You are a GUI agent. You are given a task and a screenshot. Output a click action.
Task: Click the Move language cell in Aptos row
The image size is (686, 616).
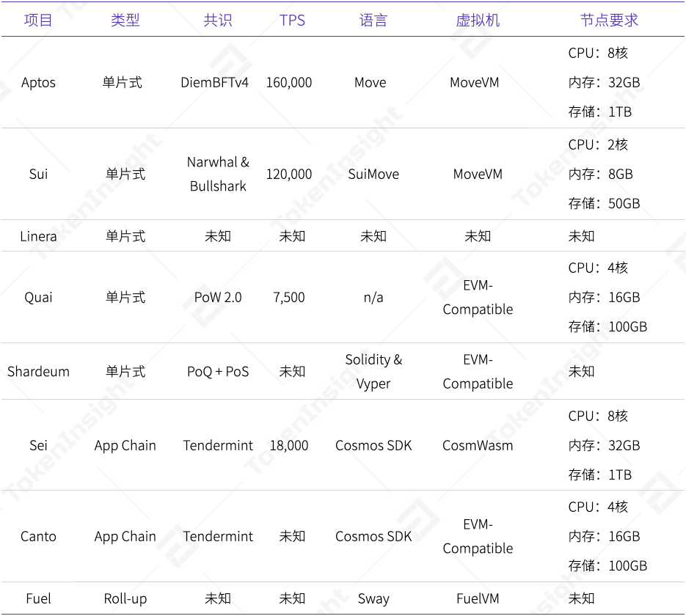(x=370, y=83)
